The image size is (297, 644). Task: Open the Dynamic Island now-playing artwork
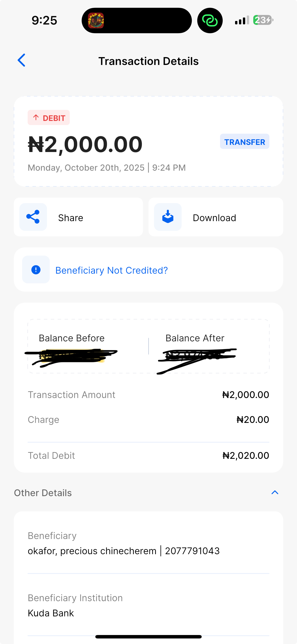tap(96, 20)
